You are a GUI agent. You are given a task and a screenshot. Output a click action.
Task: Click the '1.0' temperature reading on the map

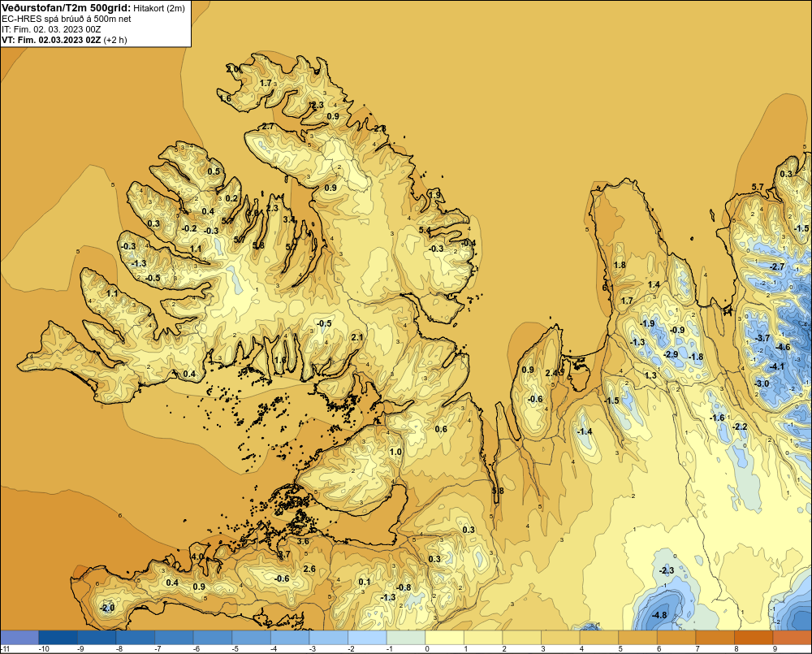pos(395,452)
